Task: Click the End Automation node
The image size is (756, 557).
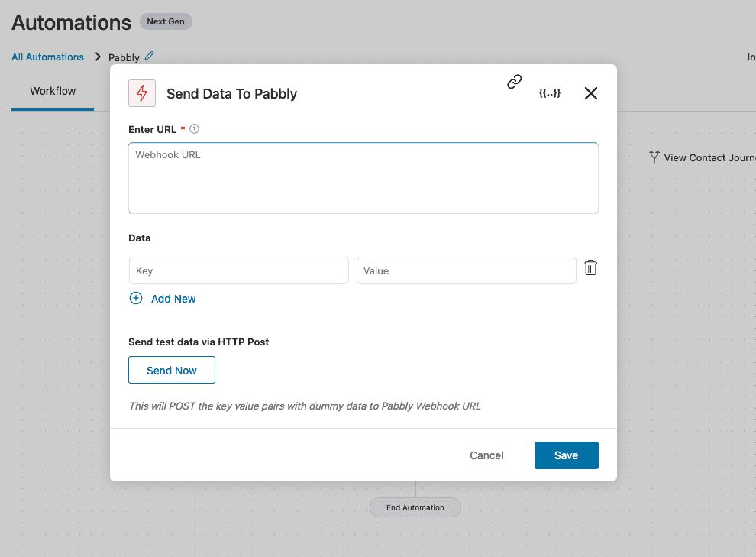Action: (415, 507)
